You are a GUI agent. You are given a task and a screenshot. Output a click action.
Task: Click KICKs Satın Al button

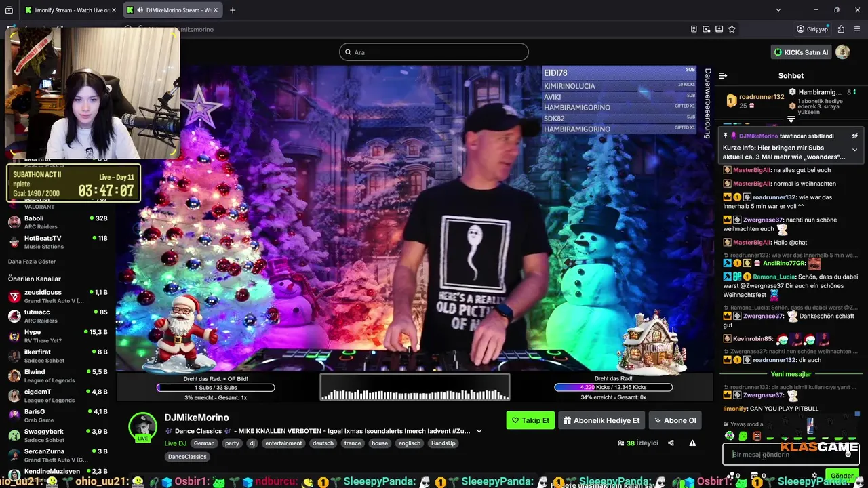click(x=801, y=52)
